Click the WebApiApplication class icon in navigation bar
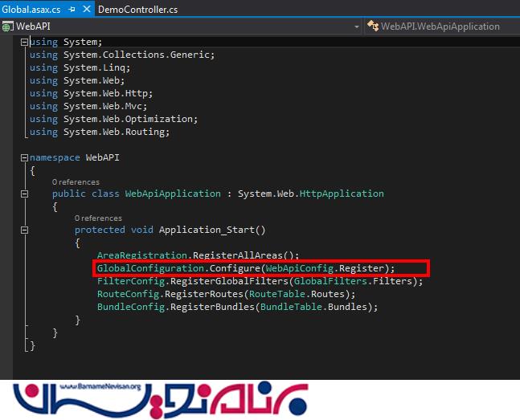Viewport: 520px width, 420px height. coord(373,26)
